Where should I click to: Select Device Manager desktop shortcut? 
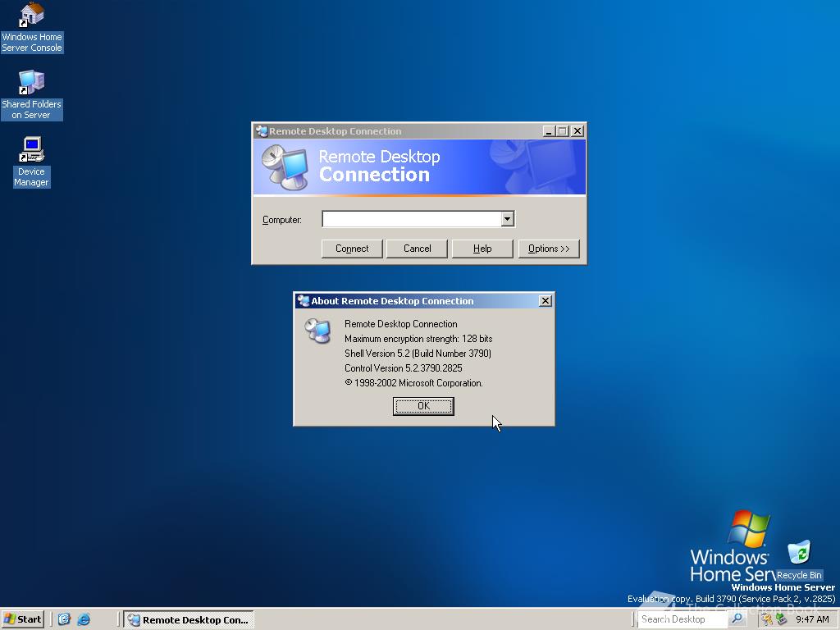pos(31,162)
